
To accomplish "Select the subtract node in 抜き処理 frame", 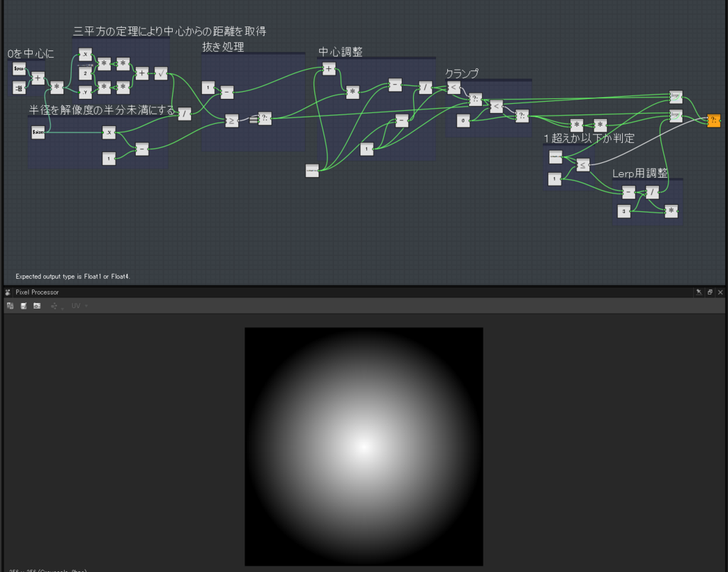I will tap(227, 92).
